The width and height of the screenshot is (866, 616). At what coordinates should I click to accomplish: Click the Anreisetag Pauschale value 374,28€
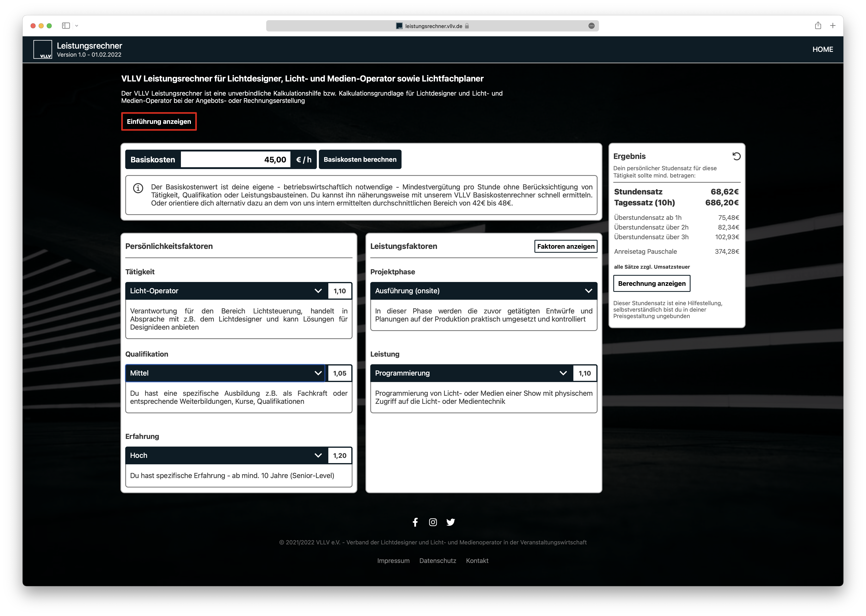727,252
